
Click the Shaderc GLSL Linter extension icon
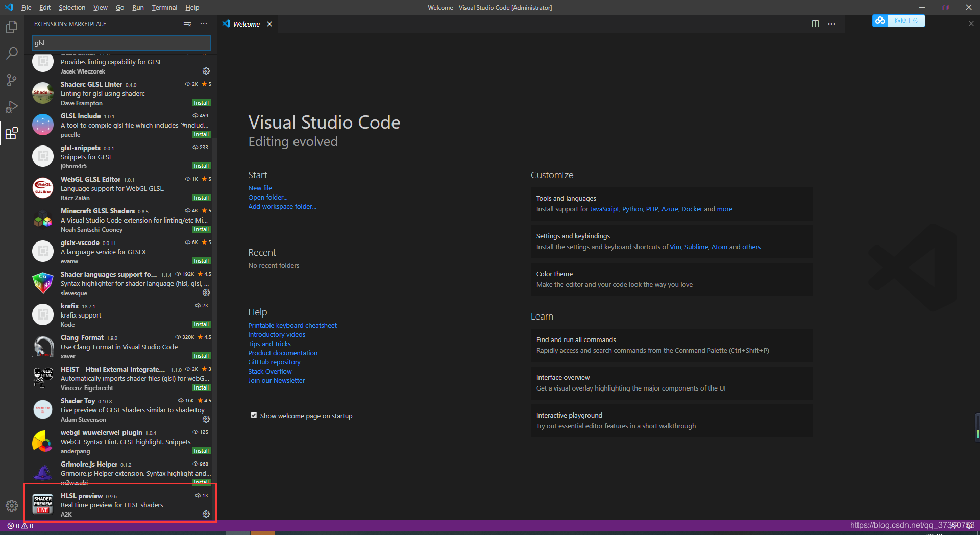(x=43, y=93)
